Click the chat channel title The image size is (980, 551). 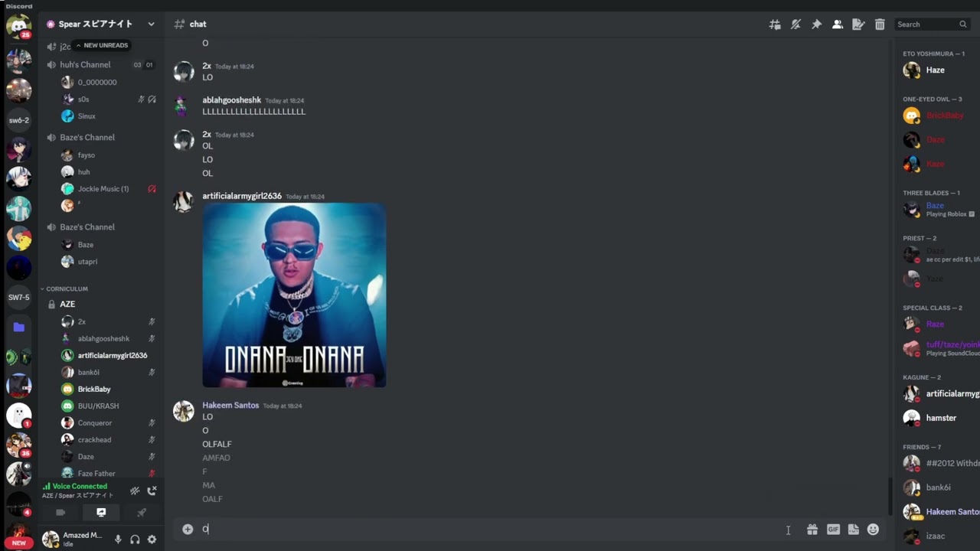coord(198,24)
